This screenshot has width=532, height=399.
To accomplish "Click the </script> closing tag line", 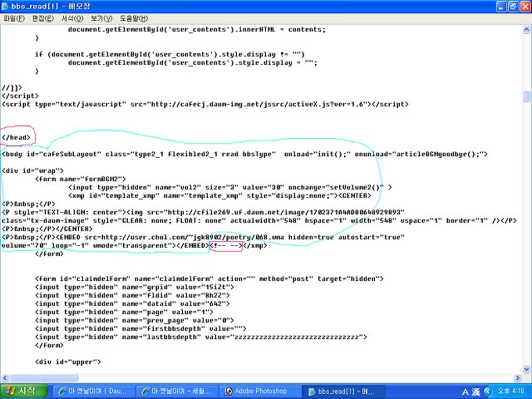I will [20, 96].
